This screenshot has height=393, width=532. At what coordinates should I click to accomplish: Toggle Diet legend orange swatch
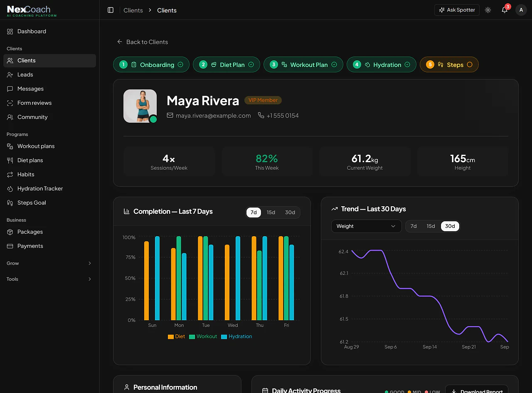pos(171,337)
